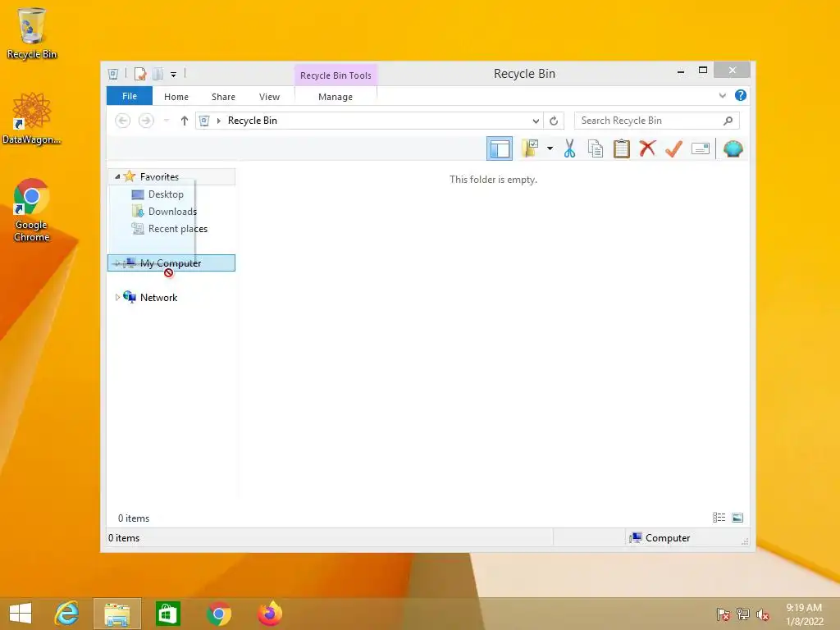
Task: Open the Windows Start button
Action: point(21,614)
